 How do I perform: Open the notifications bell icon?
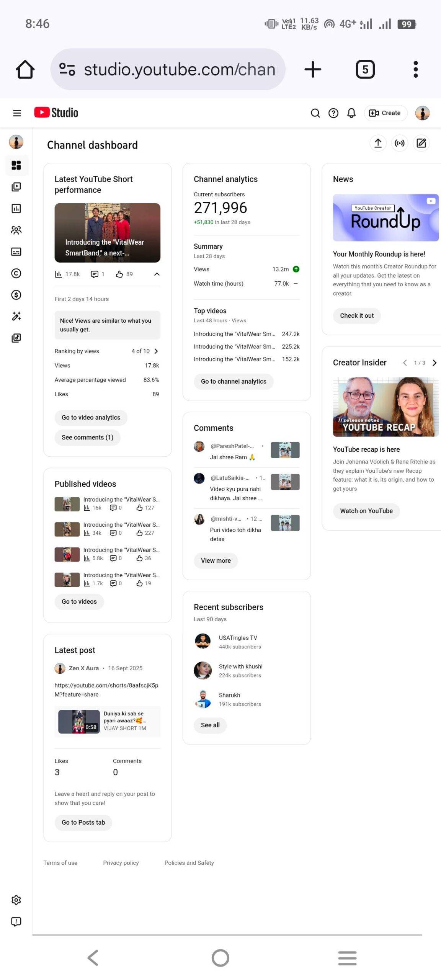tap(351, 113)
